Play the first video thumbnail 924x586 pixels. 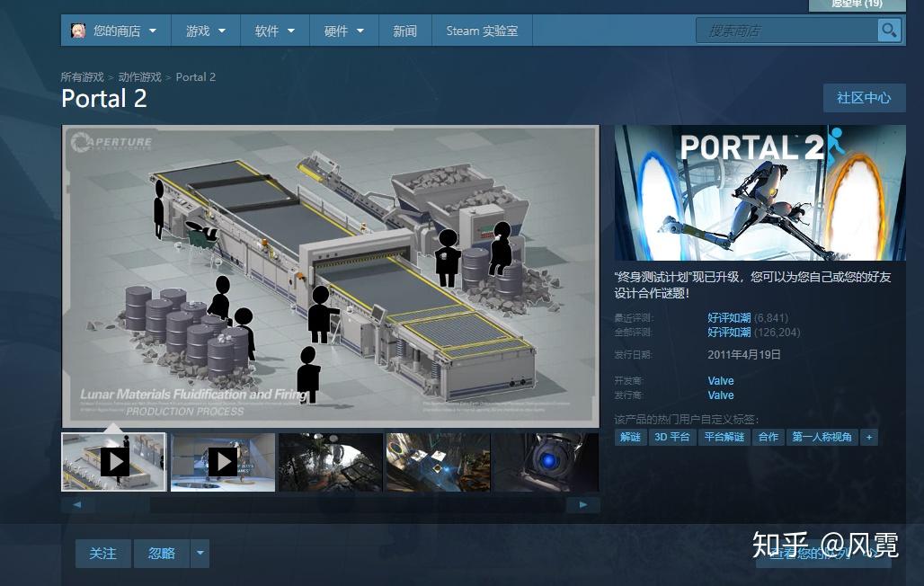tap(114, 462)
